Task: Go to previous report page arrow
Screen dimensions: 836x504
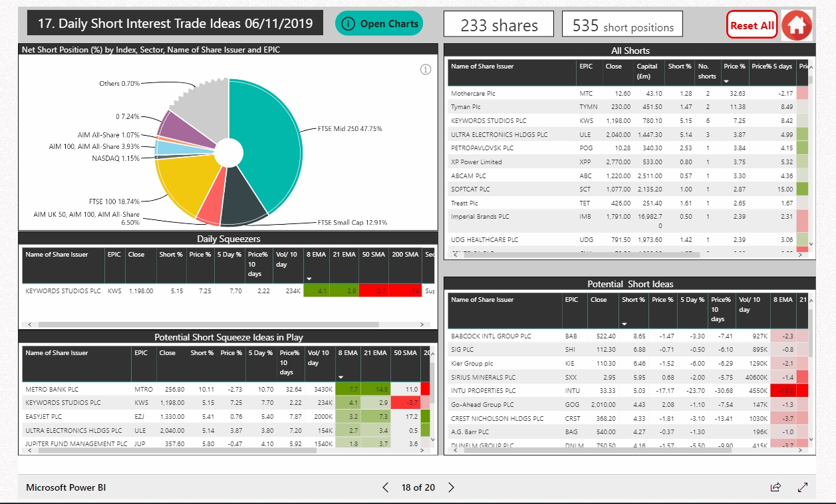Action: (x=385, y=487)
